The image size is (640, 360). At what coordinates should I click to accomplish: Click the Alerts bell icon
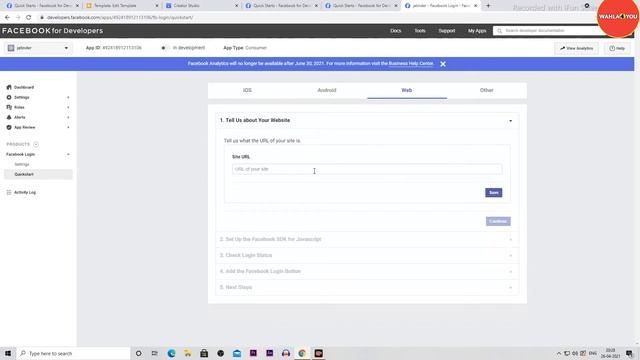click(9, 117)
